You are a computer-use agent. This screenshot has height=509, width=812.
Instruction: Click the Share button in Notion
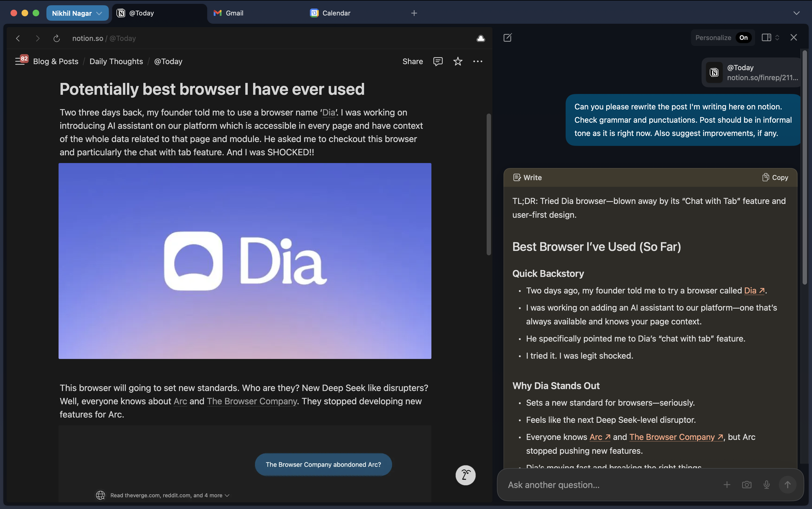tap(412, 61)
